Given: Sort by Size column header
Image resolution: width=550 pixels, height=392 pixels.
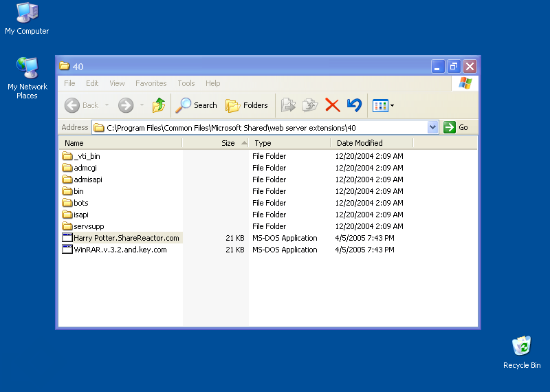Looking at the screenshot, I should pos(215,143).
